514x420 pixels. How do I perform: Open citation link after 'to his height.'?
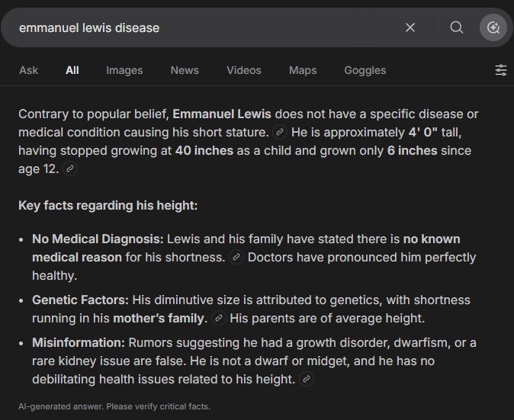pos(306,379)
